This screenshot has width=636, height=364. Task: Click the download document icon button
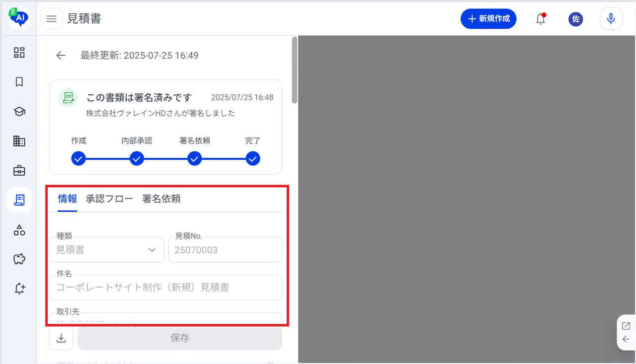[x=62, y=338]
